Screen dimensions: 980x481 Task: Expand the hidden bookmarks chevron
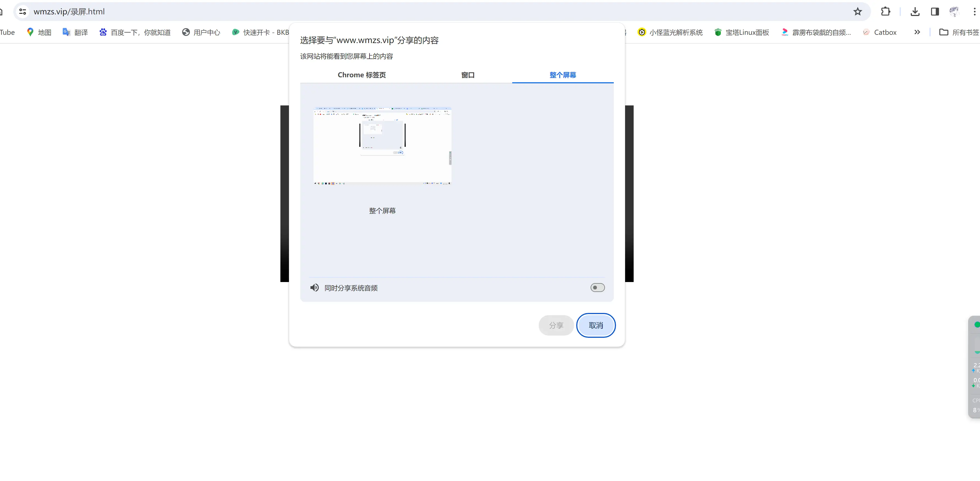(917, 32)
